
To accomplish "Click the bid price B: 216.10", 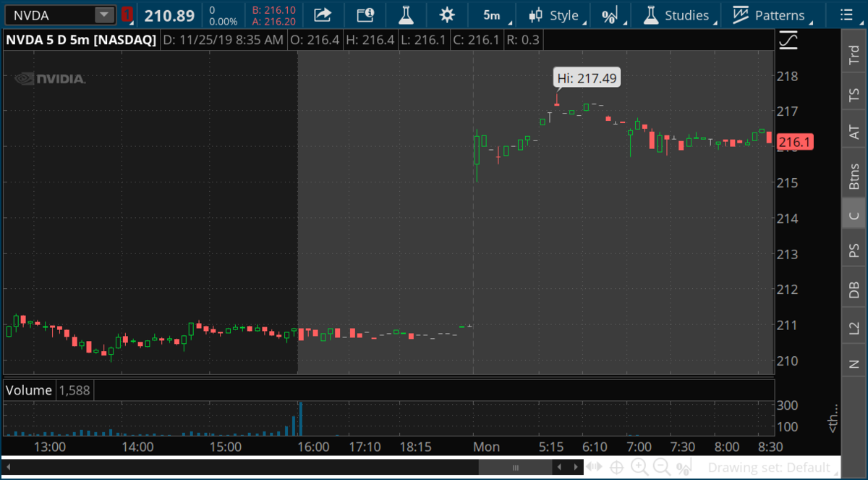I will click(274, 10).
